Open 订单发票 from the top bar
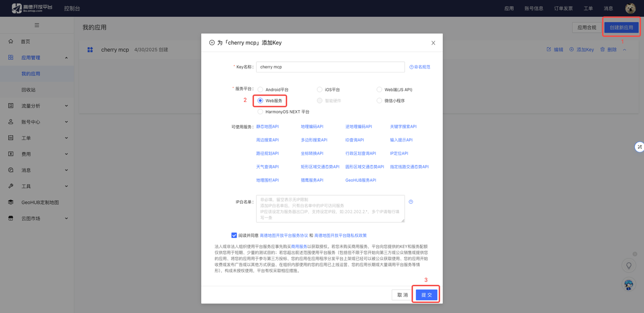Screen dimensions: 644x313 [x=563, y=8]
